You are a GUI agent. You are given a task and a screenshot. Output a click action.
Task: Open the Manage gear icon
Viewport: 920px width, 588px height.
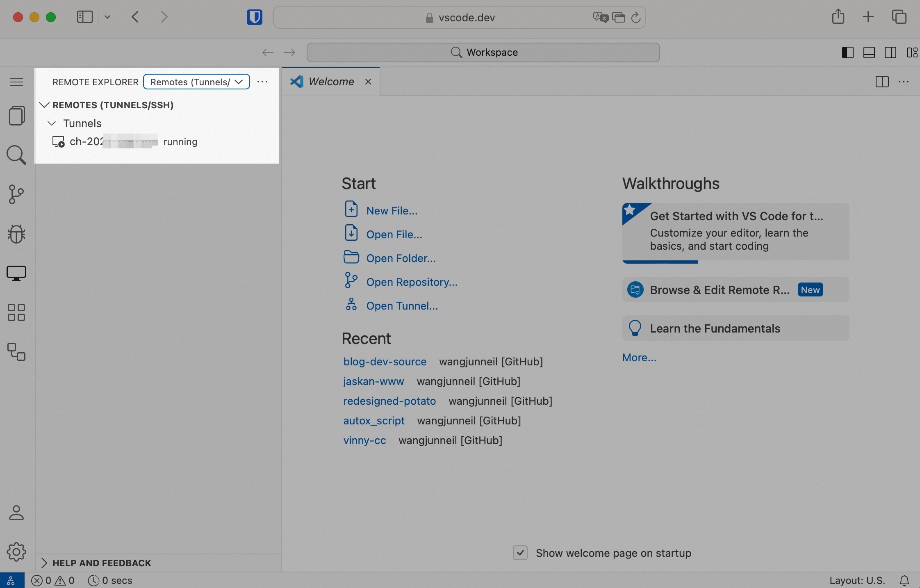coord(16,552)
